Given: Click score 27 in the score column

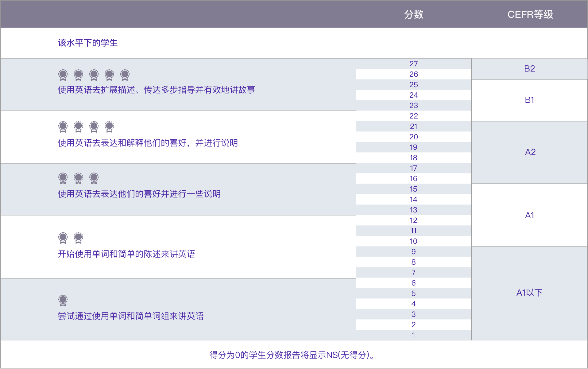Looking at the screenshot, I should point(414,64).
